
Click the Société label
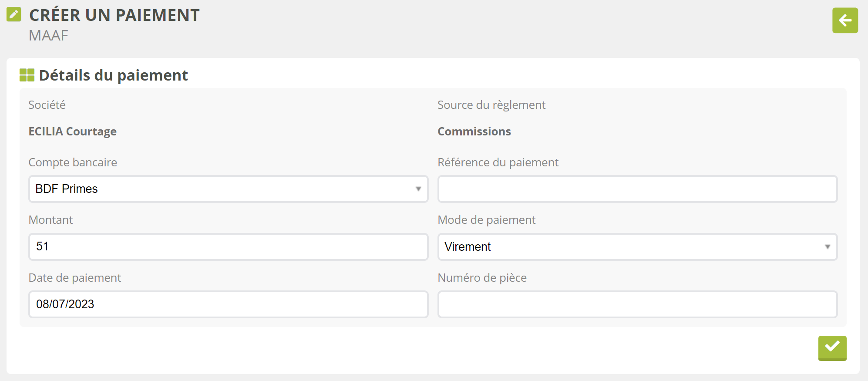pos(47,105)
